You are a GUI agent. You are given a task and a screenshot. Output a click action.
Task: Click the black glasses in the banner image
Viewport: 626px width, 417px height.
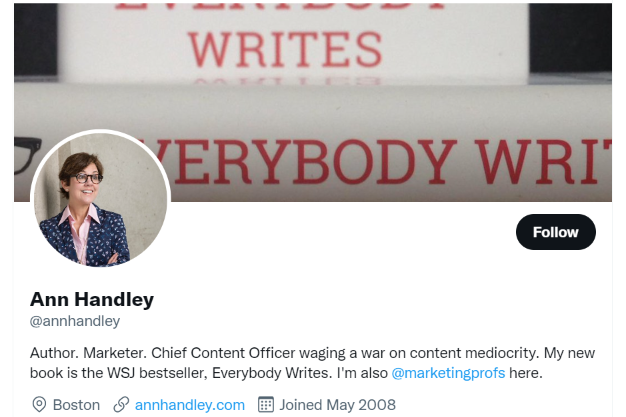(x=27, y=154)
